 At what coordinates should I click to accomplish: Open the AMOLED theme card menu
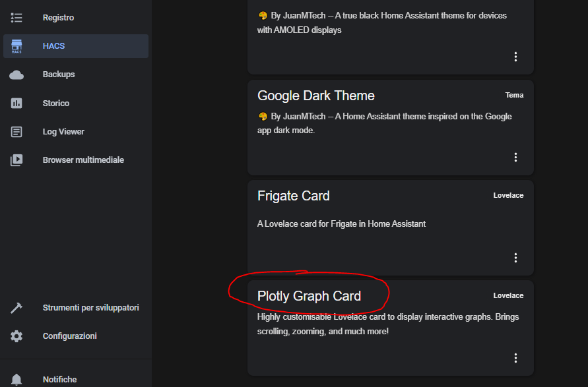click(x=515, y=57)
